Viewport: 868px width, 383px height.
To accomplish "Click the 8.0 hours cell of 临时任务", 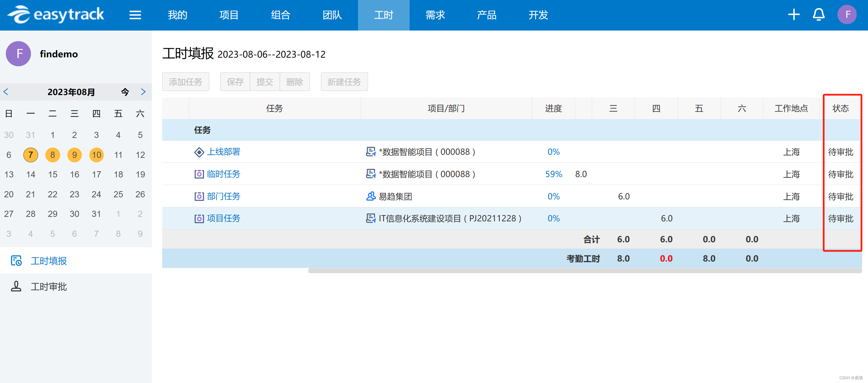I will [x=581, y=174].
